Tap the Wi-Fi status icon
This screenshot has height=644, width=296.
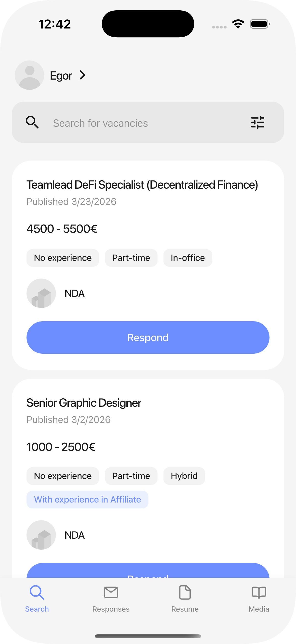point(238,24)
